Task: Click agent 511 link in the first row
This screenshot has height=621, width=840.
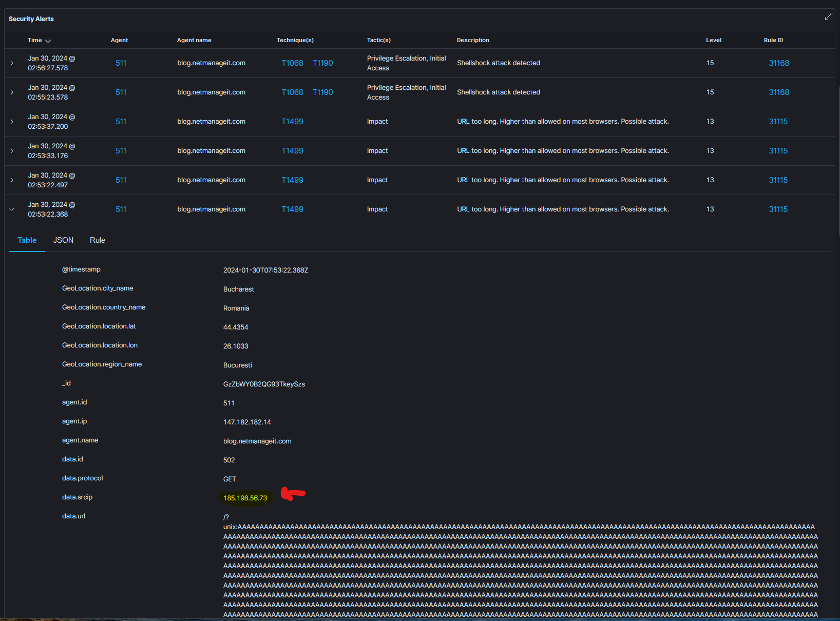Action: coord(121,63)
